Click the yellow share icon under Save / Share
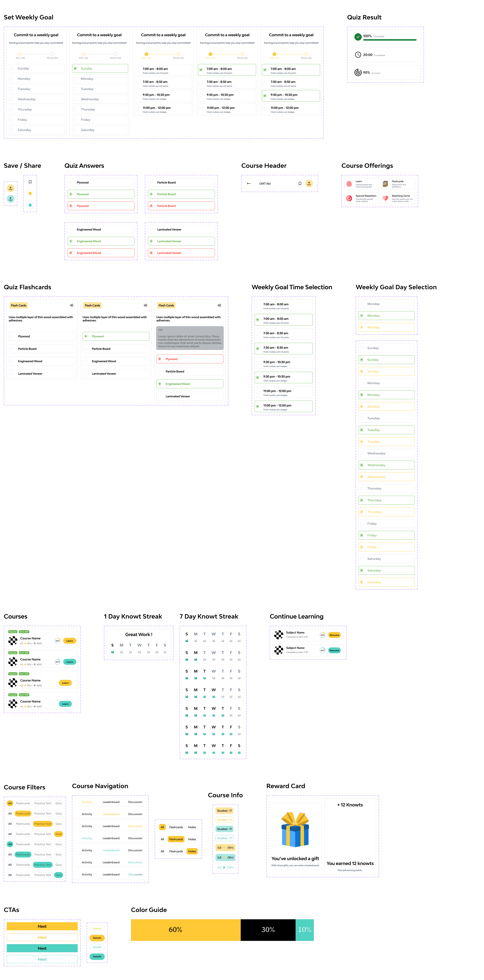The width and height of the screenshot is (484, 980). click(11, 188)
